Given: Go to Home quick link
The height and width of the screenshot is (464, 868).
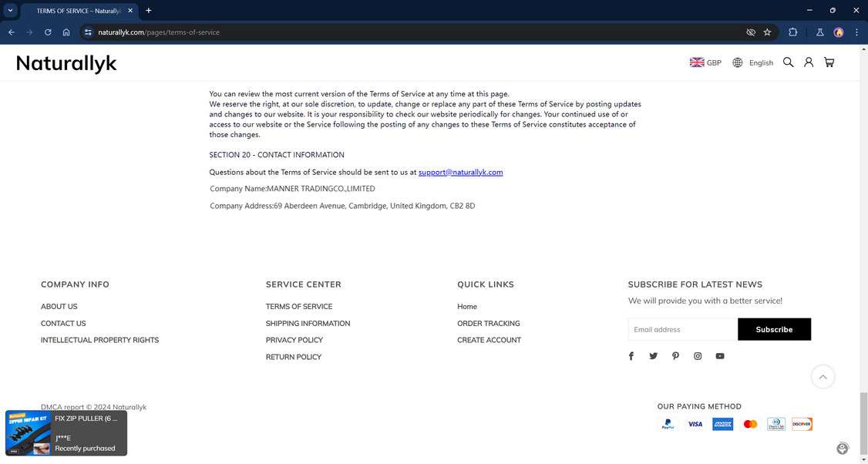Looking at the screenshot, I should point(467,306).
